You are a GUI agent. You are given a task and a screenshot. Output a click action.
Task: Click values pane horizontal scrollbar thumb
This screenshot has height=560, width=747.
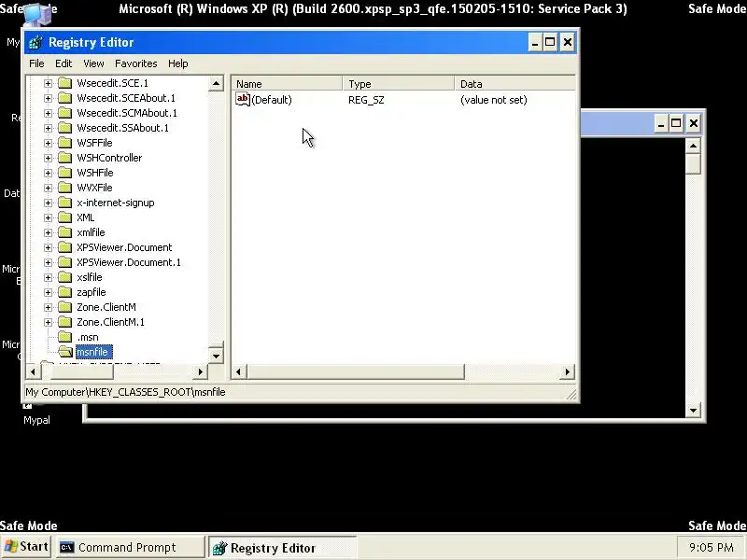point(355,371)
